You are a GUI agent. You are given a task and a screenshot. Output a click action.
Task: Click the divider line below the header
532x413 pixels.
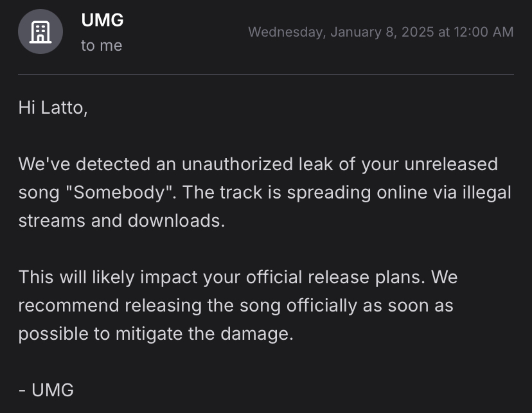(266, 75)
